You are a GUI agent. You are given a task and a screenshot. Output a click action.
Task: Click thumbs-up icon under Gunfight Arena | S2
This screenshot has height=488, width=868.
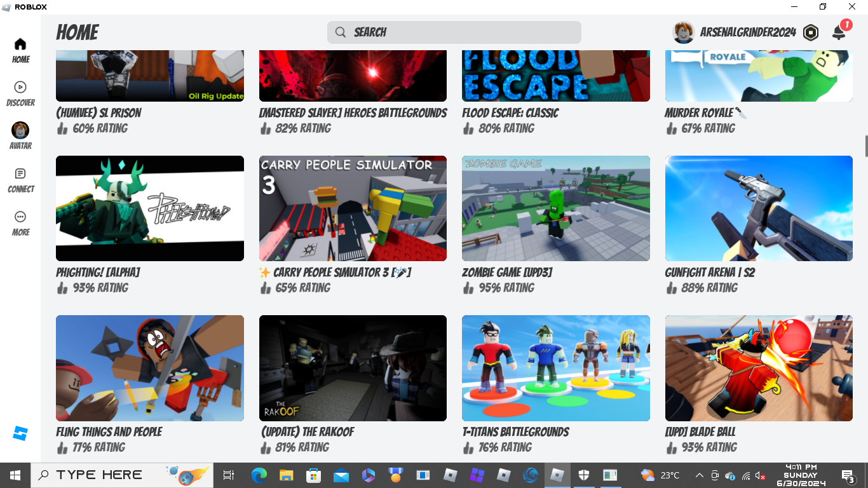(x=671, y=288)
